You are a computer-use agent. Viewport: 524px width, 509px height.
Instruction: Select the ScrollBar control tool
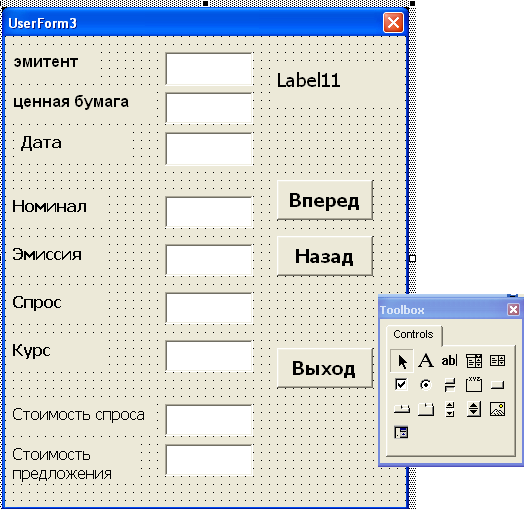point(450,409)
